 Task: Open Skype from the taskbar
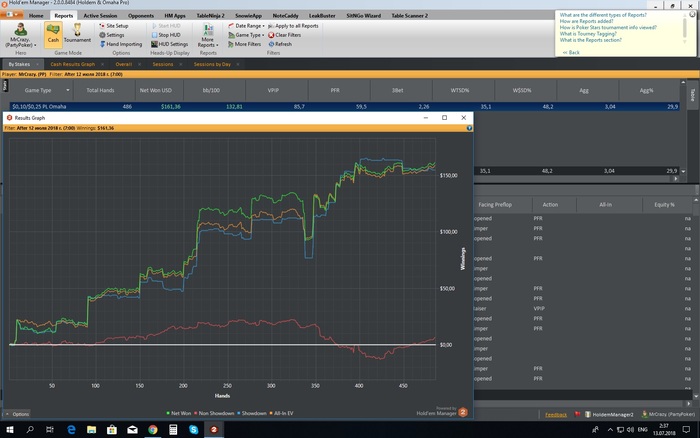coord(193,430)
